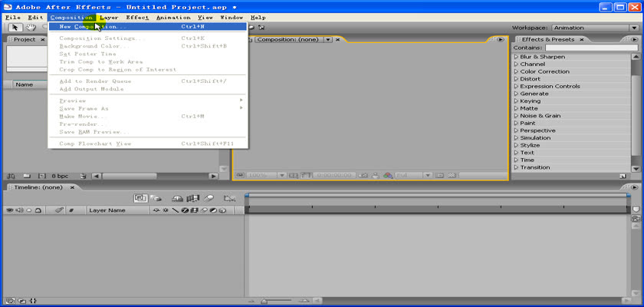Expand the Distort effects category
The width and height of the screenshot is (644, 307).
516,79
